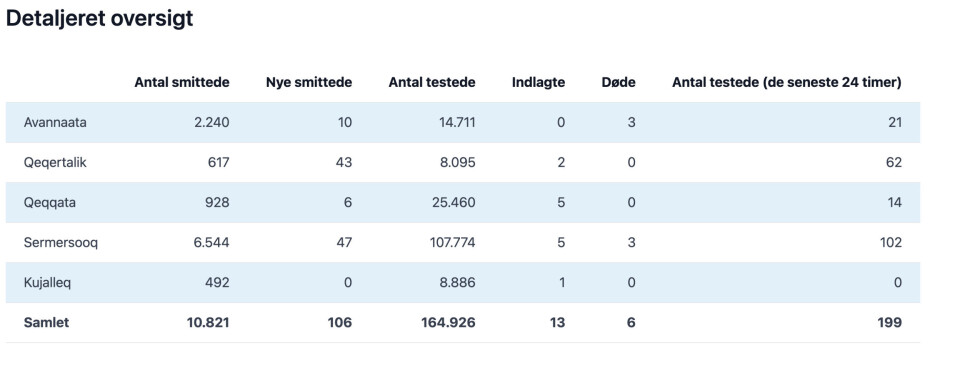This screenshot has height=368, width=960.
Task: Click the Indlagte column header
Action: tap(538, 82)
